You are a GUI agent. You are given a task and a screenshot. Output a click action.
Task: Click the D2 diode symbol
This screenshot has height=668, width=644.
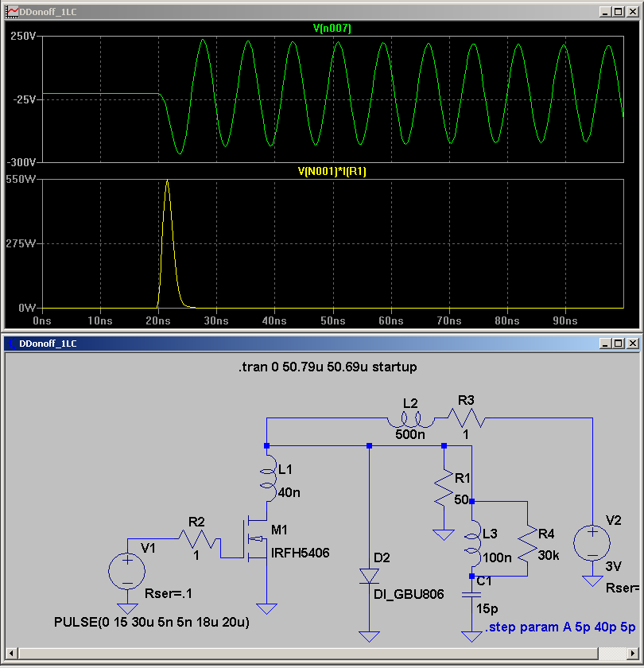(x=369, y=576)
